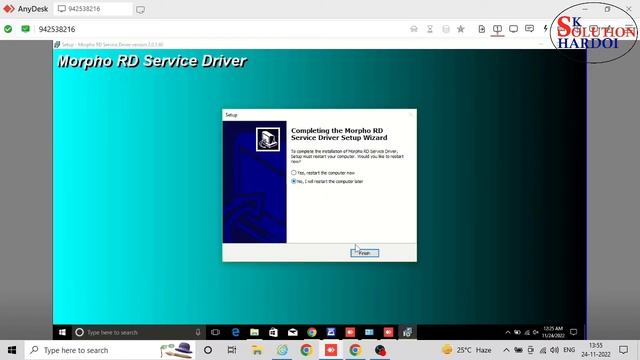This screenshot has width=640, height=360.
Task: Show hidden icons in the remote system tray
Action: tap(507, 332)
